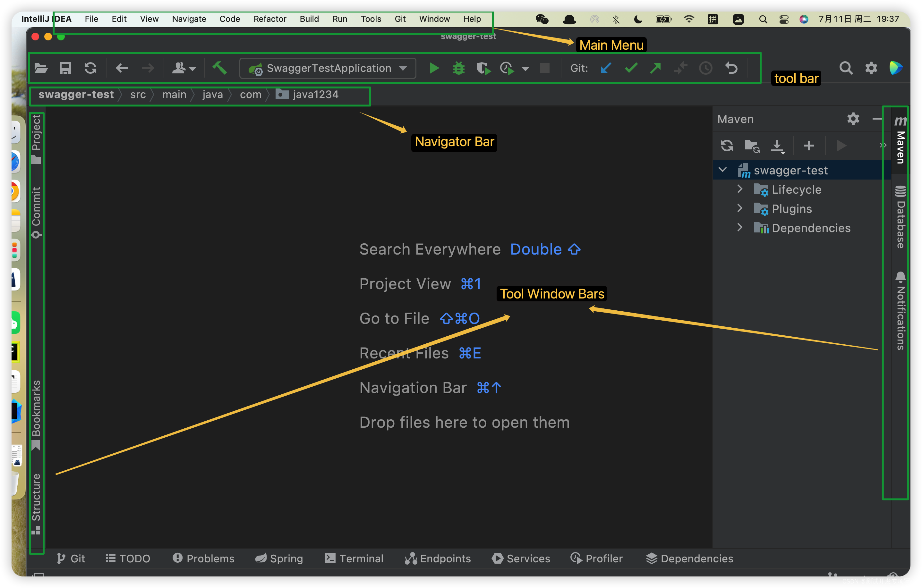Expand the Dependencies node in Maven
Image resolution: width=922 pixels, height=588 pixels.
coord(740,227)
